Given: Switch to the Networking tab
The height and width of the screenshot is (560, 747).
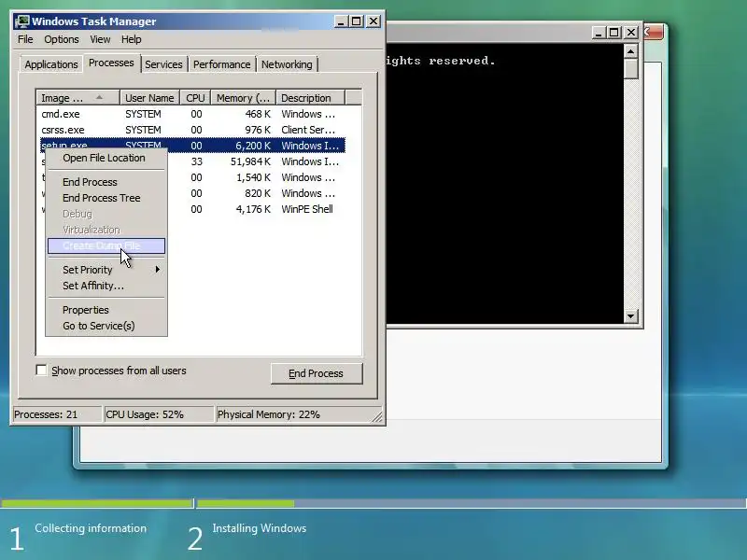Looking at the screenshot, I should (287, 64).
